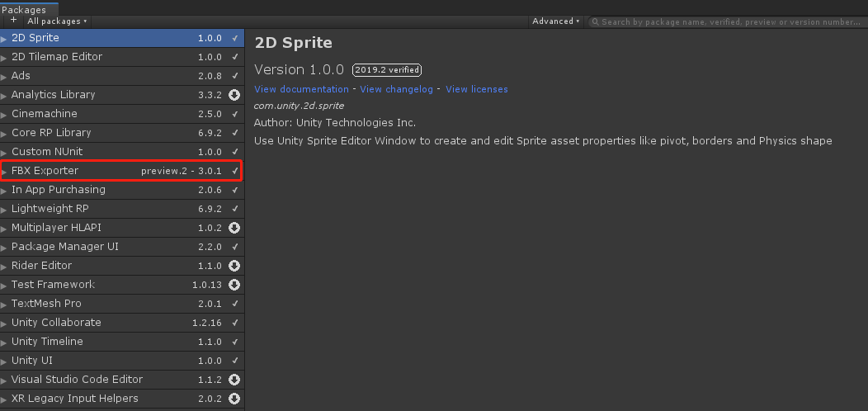Click the Cinemachine installed checkmark
The height and width of the screenshot is (411, 868).
click(234, 114)
